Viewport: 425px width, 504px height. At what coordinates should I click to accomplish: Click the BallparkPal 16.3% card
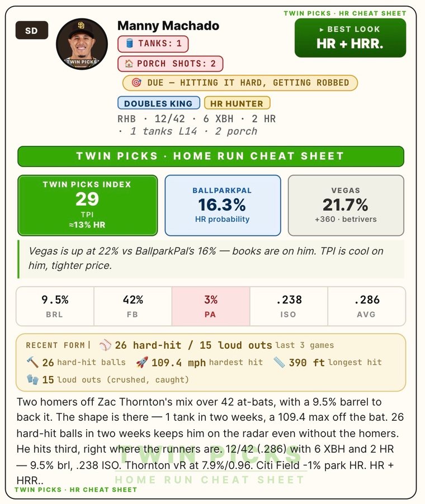[223, 205]
